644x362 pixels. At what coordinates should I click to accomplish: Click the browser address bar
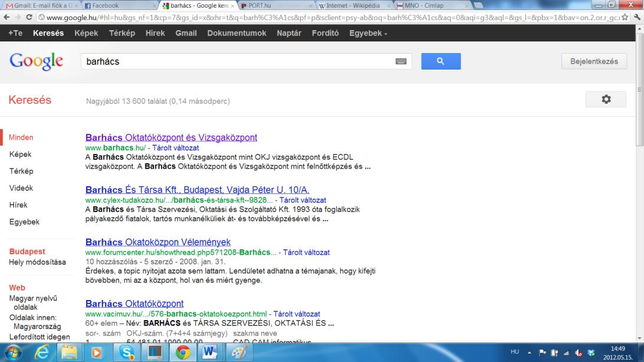point(328,18)
